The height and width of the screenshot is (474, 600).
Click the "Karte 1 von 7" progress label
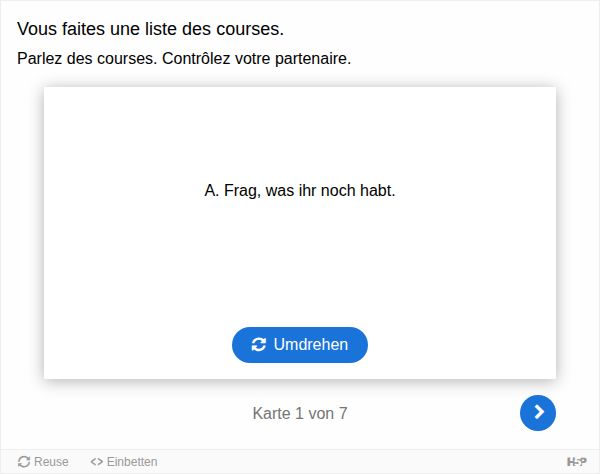click(300, 413)
